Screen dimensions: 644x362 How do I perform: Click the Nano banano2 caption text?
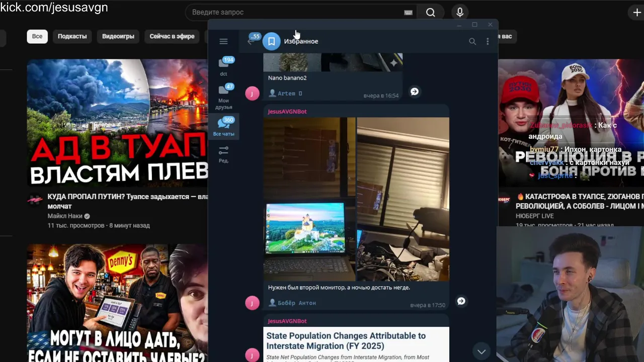[287, 78]
